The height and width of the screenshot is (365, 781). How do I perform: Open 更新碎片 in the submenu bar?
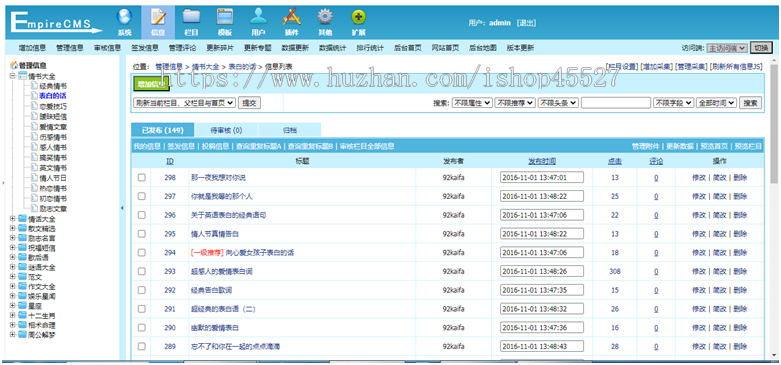click(x=220, y=48)
